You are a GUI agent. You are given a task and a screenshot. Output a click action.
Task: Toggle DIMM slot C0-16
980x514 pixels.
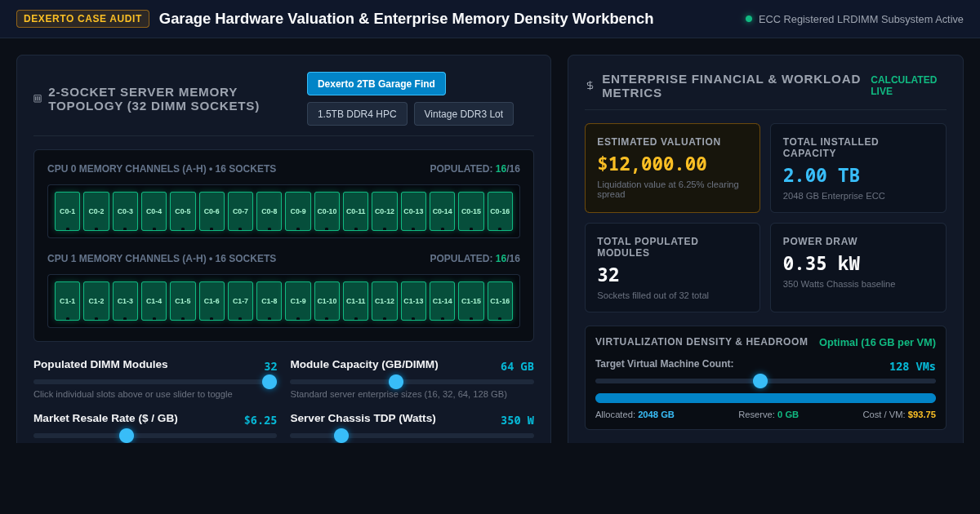[500, 211]
